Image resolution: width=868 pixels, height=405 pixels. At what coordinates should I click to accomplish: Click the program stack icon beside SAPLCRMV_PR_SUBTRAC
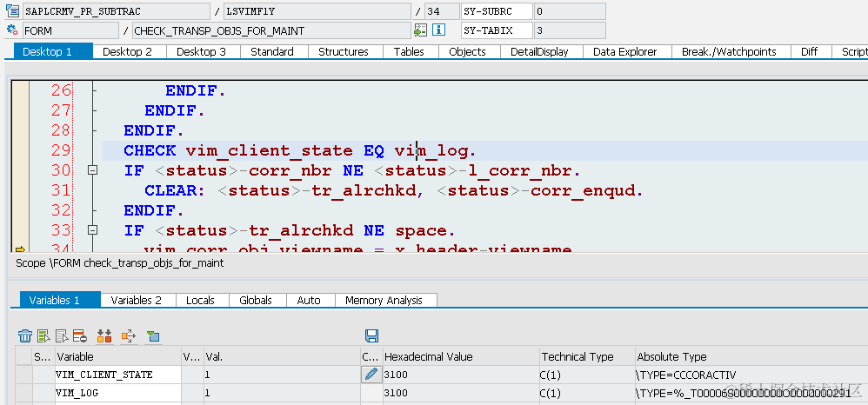(12, 10)
